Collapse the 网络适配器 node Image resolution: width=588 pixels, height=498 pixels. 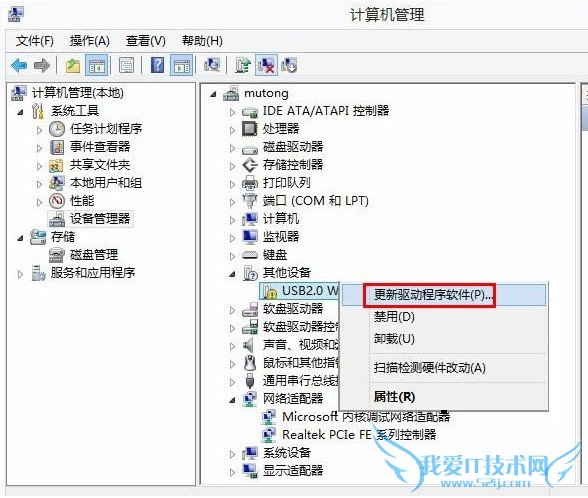tap(232, 400)
